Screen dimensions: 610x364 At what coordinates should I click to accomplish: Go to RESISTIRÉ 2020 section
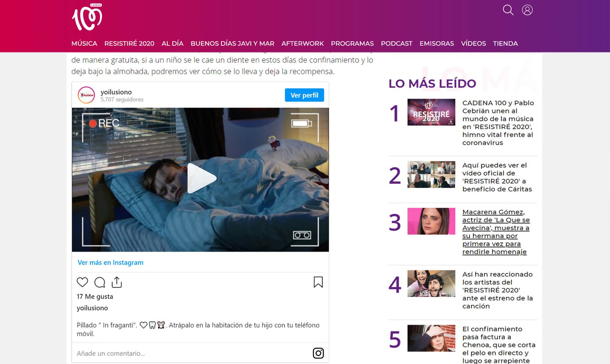click(129, 43)
